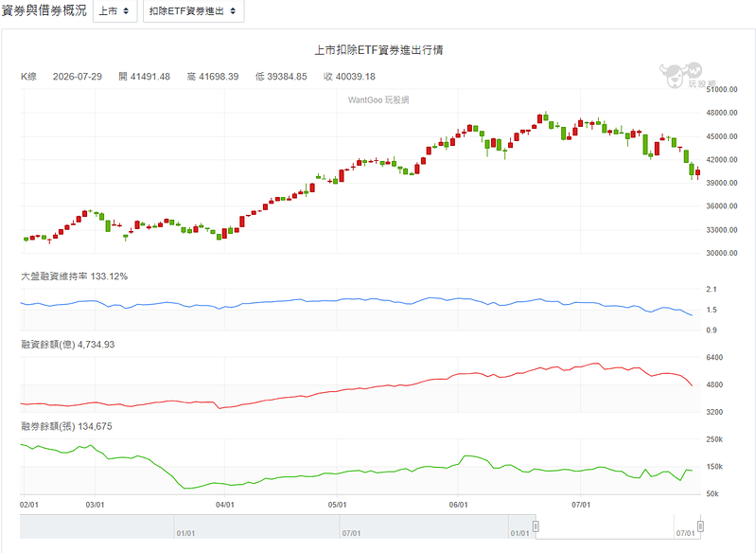
Task: Click the highest candlestick peak in June
Action: pos(546,116)
